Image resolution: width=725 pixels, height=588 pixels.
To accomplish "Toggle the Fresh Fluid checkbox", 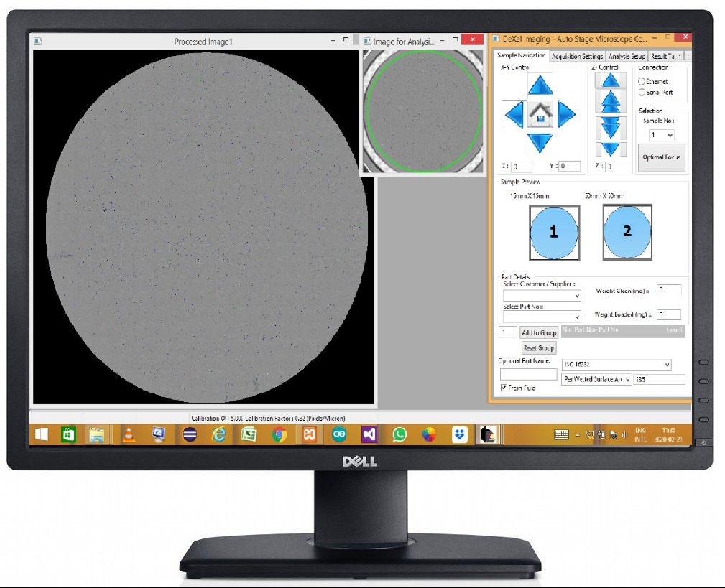I will tap(504, 388).
